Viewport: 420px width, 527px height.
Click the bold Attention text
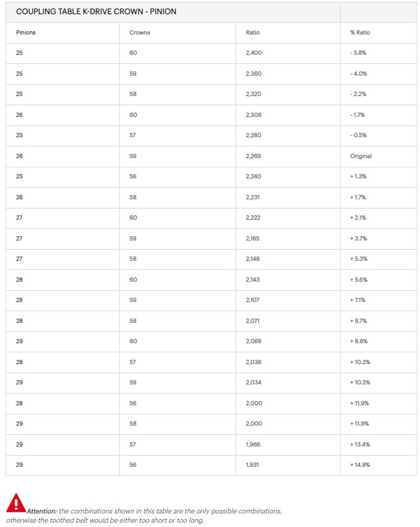(41, 511)
